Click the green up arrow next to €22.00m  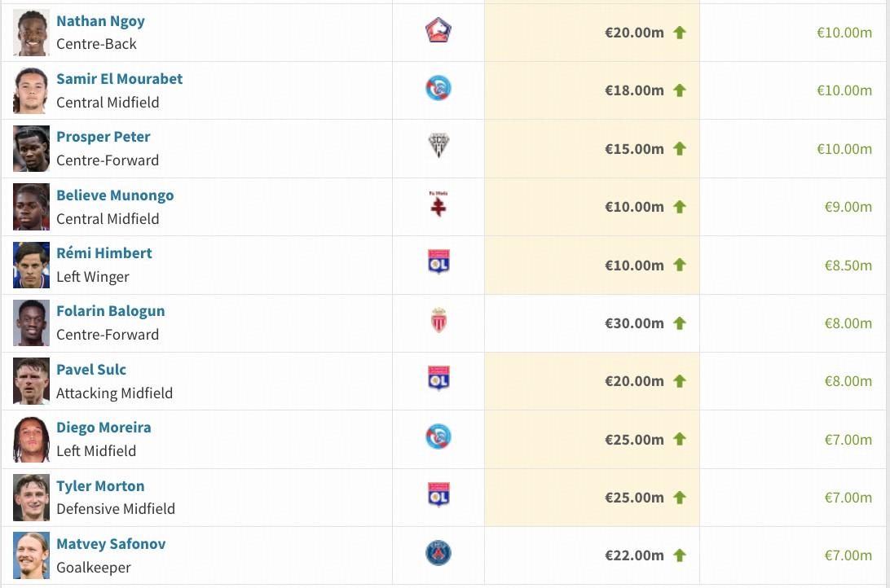click(680, 555)
